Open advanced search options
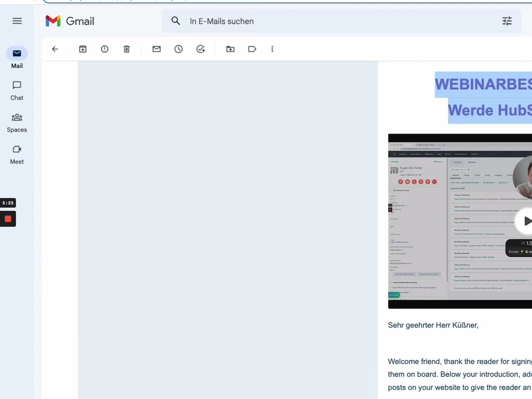The width and height of the screenshot is (532, 399). [506, 21]
